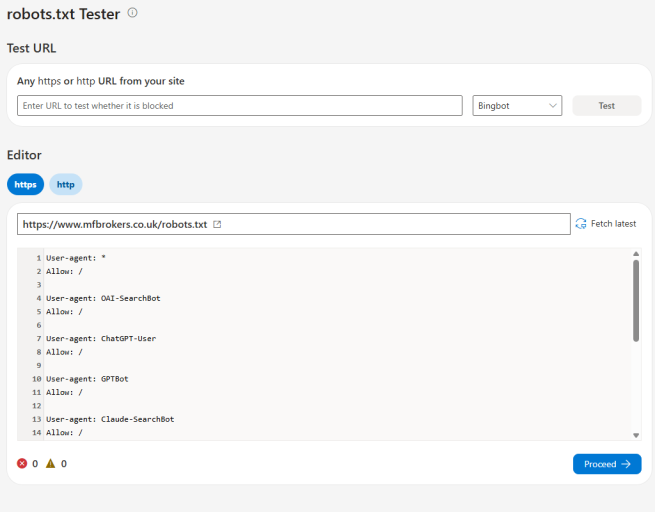The image size is (655, 512).
Task: Click the robots.txt URL address field
Action: 294,224
